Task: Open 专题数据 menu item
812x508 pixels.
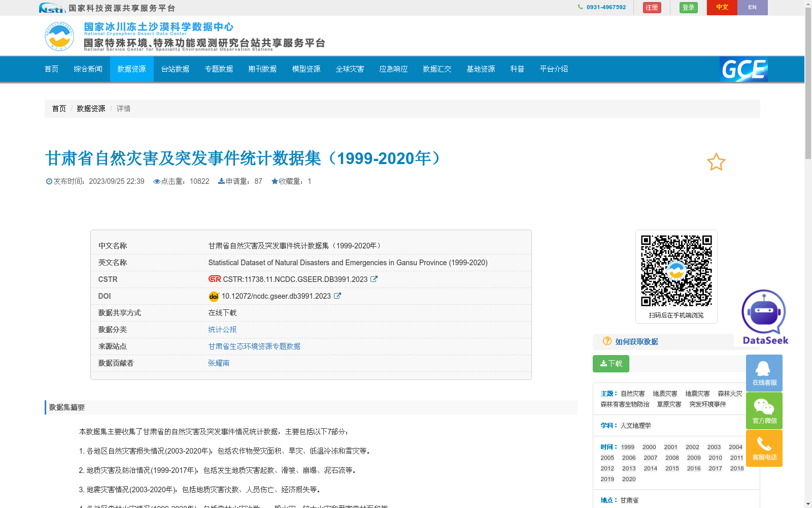Action: [219, 69]
